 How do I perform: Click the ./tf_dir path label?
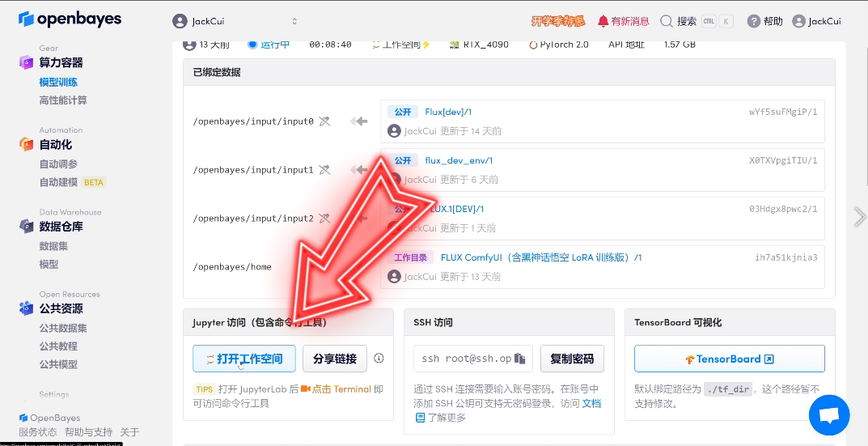point(729,389)
